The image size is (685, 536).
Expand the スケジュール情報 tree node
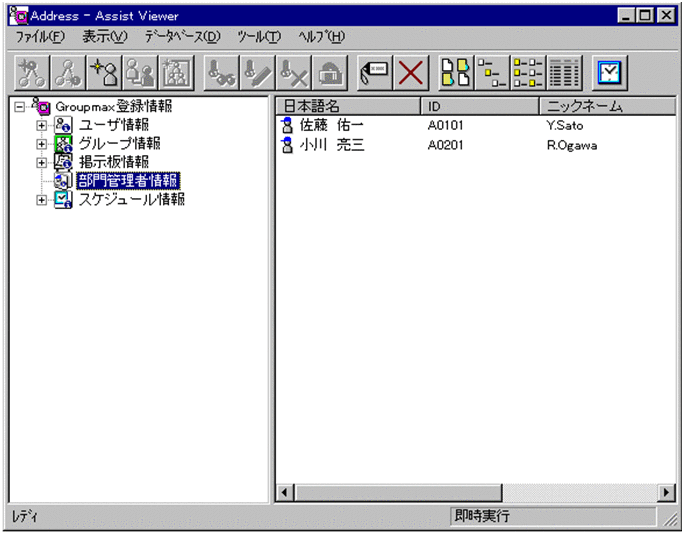pyautogui.click(x=41, y=200)
